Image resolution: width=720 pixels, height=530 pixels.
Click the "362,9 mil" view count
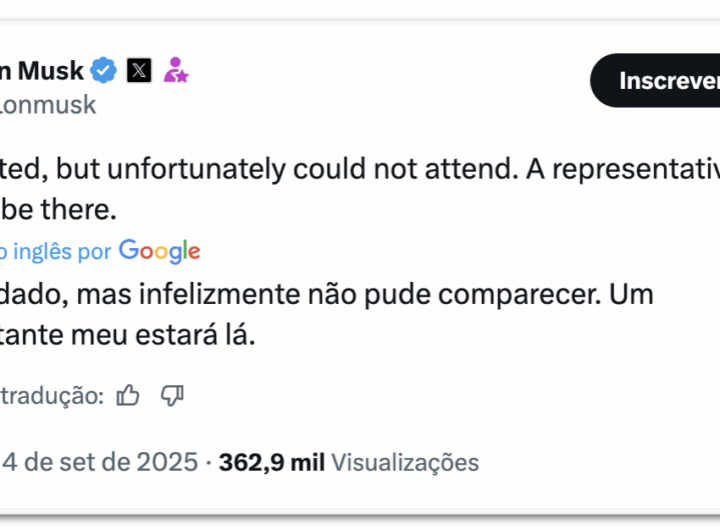pyautogui.click(x=272, y=462)
